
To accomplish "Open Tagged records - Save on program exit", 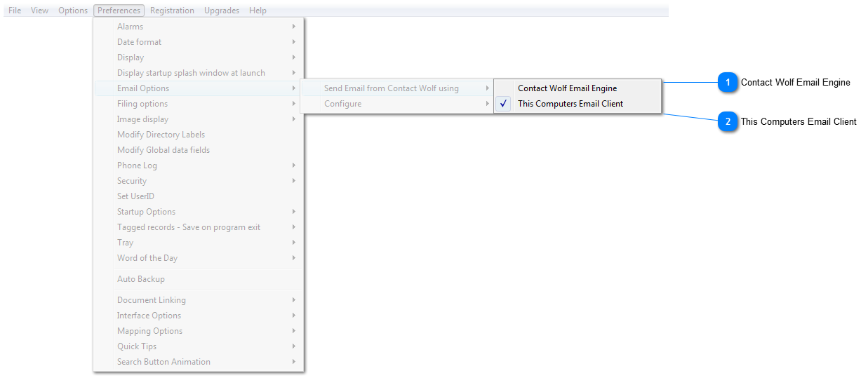I will click(198, 227).
